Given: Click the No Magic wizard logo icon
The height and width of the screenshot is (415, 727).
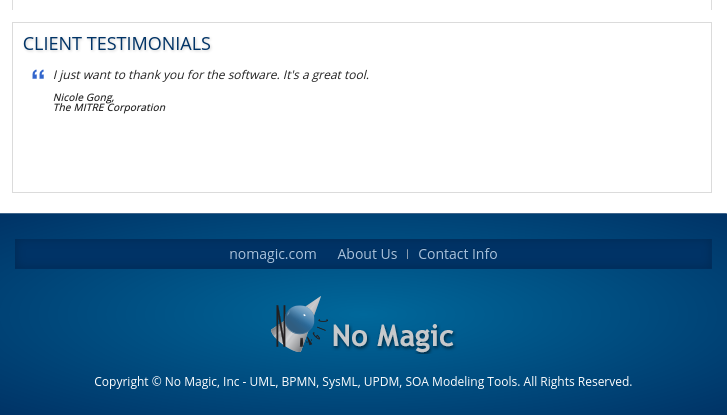Looking at the screenshot, I should click(299, 324).
